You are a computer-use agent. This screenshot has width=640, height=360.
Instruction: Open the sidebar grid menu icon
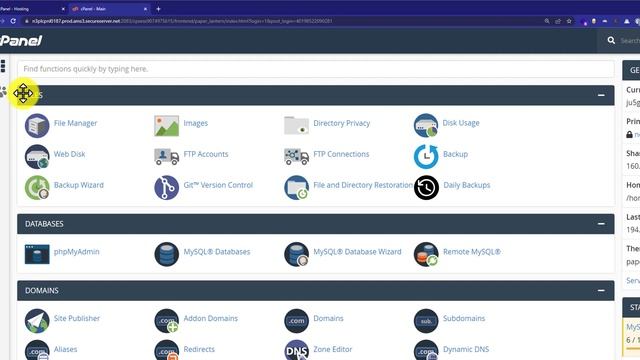pyautogui.click(x=3, y=66)
